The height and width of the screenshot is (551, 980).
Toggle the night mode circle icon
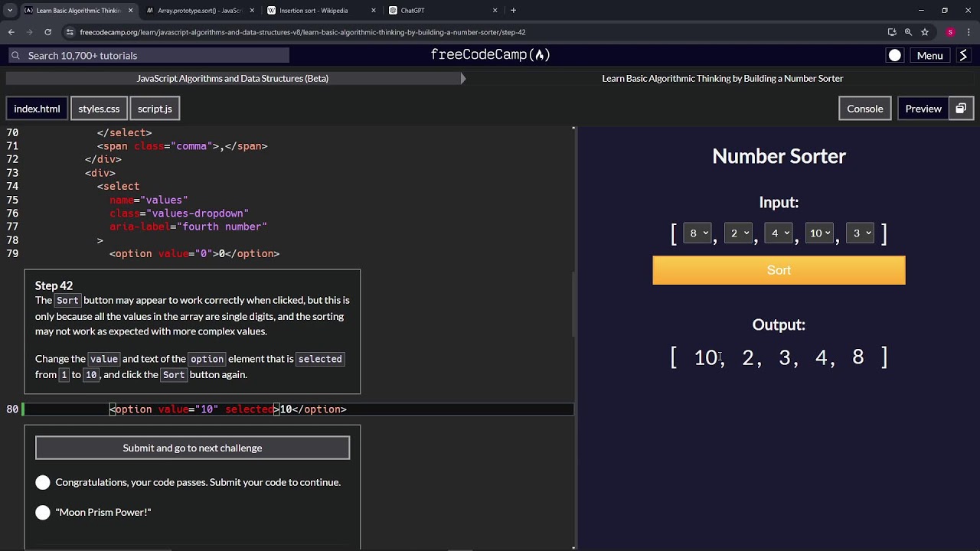(x=894, y=55)
